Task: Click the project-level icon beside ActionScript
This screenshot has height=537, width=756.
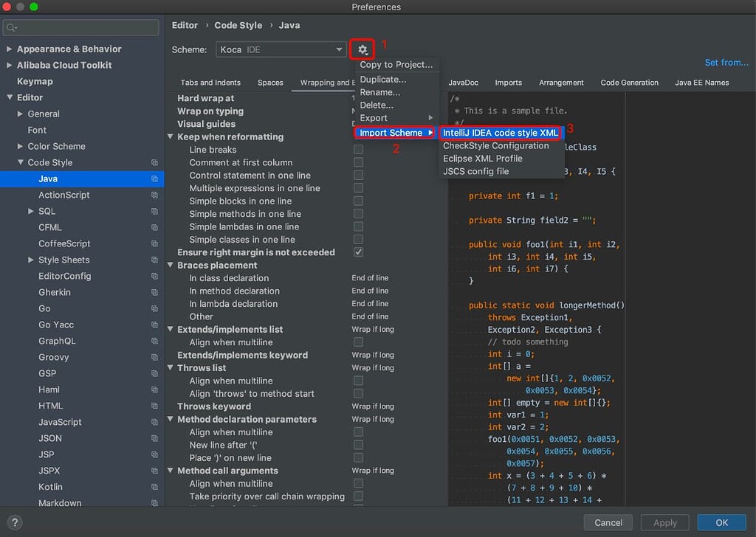Action: coord(154,195)
